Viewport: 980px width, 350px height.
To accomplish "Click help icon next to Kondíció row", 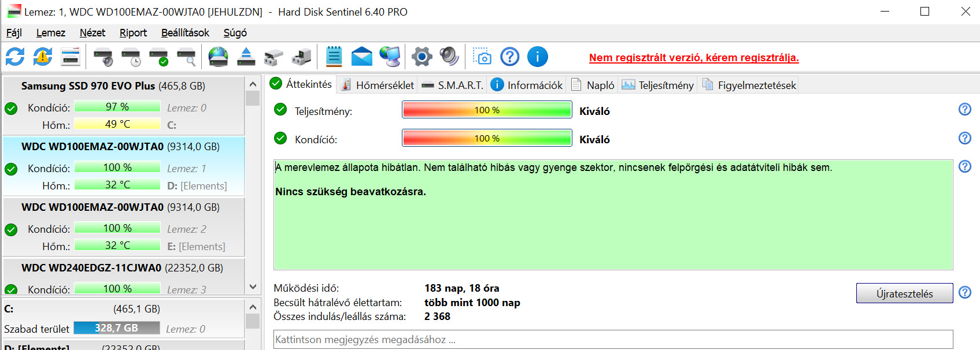I will click(964, 138).
